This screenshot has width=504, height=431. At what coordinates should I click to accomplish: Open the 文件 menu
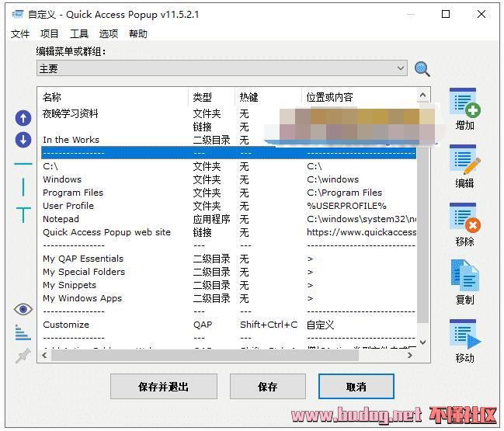point(20,34)
